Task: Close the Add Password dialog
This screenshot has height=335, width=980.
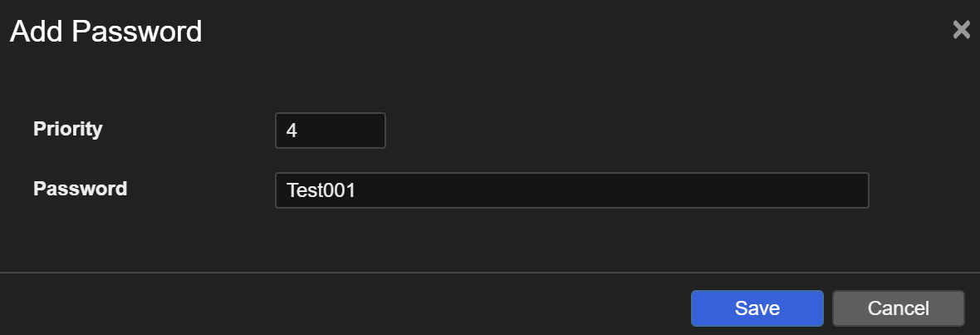Action: click(x=961, y=31)
